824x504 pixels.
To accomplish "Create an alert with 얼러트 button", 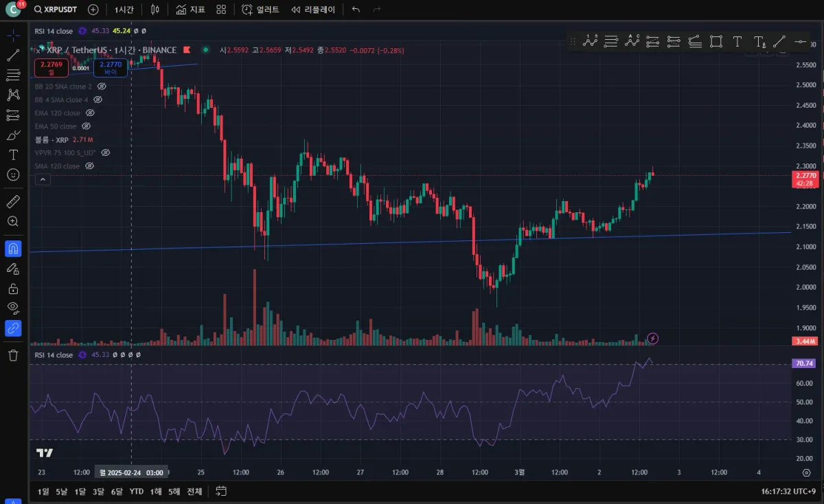I will [261, 10].
